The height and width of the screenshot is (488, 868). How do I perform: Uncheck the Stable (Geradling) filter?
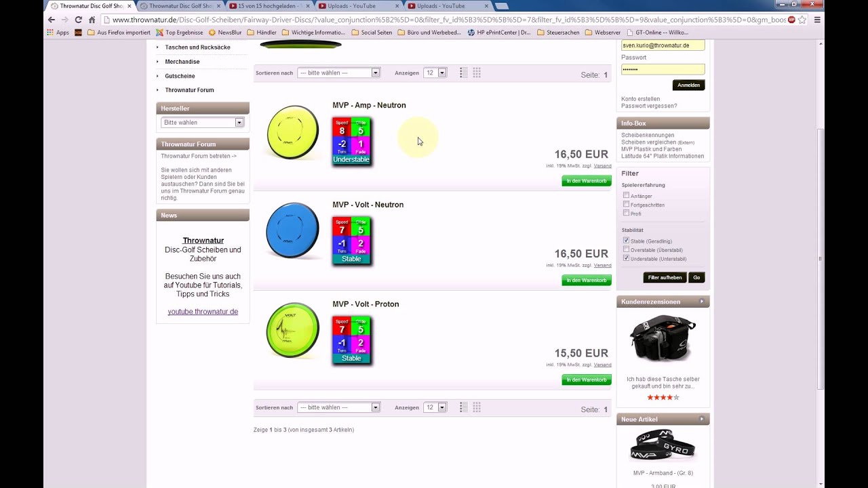(626, 241)
